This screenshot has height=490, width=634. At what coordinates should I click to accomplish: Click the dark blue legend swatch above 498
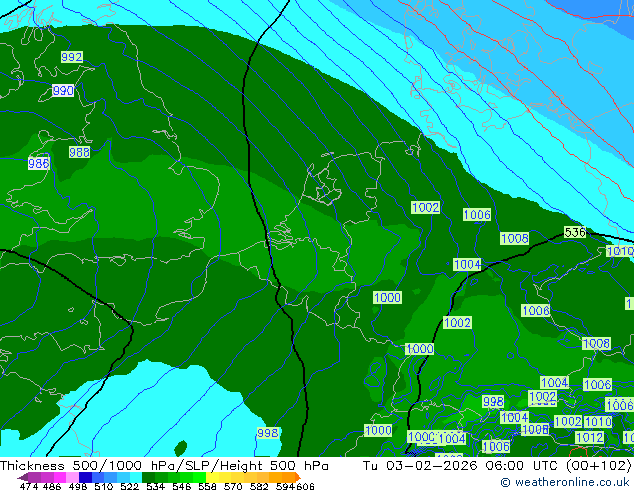click(85, 477)
